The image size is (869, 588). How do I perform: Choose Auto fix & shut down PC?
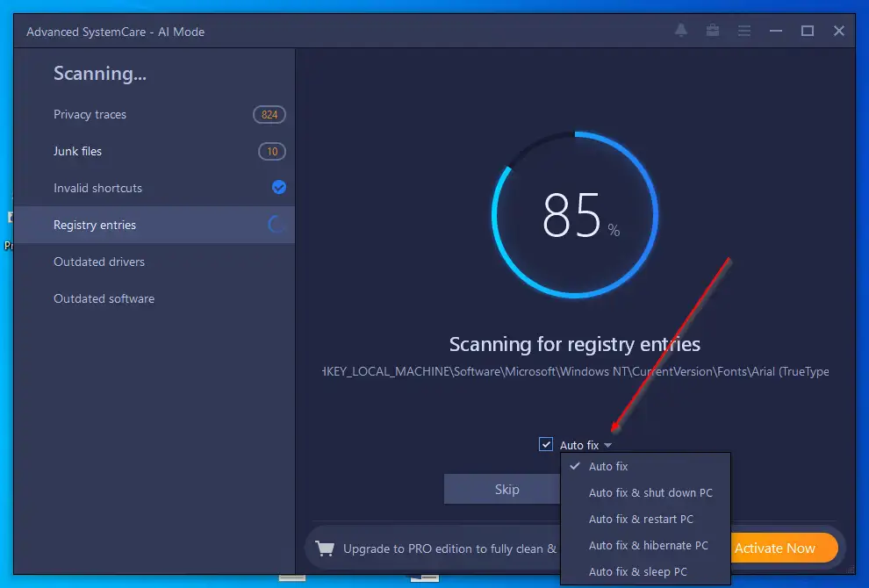click(646, 492)
